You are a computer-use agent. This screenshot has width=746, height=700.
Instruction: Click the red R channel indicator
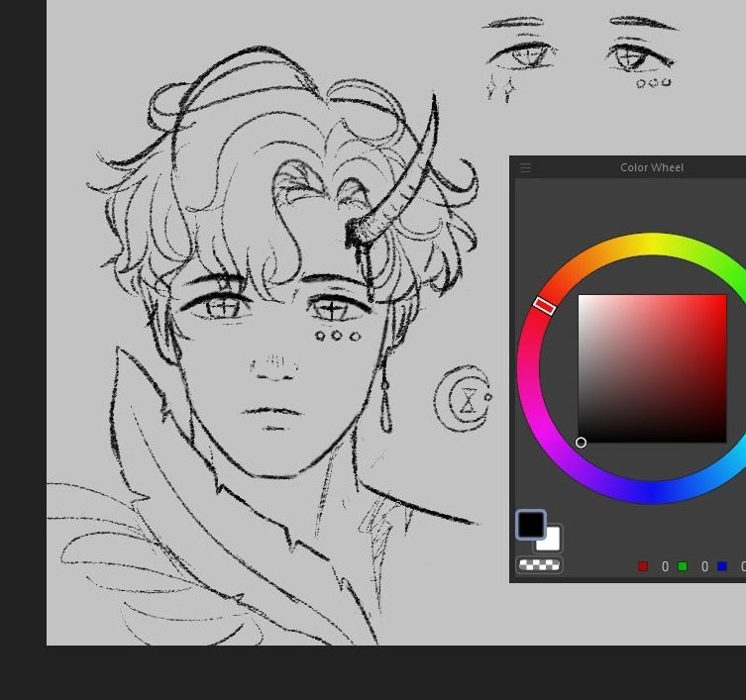pyautogui.click(x=643, y=566)
